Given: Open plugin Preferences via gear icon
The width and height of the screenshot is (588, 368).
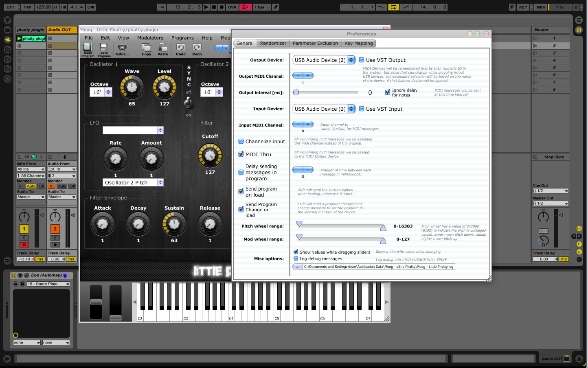Looking at the screenshot, I should click(122, 48).
